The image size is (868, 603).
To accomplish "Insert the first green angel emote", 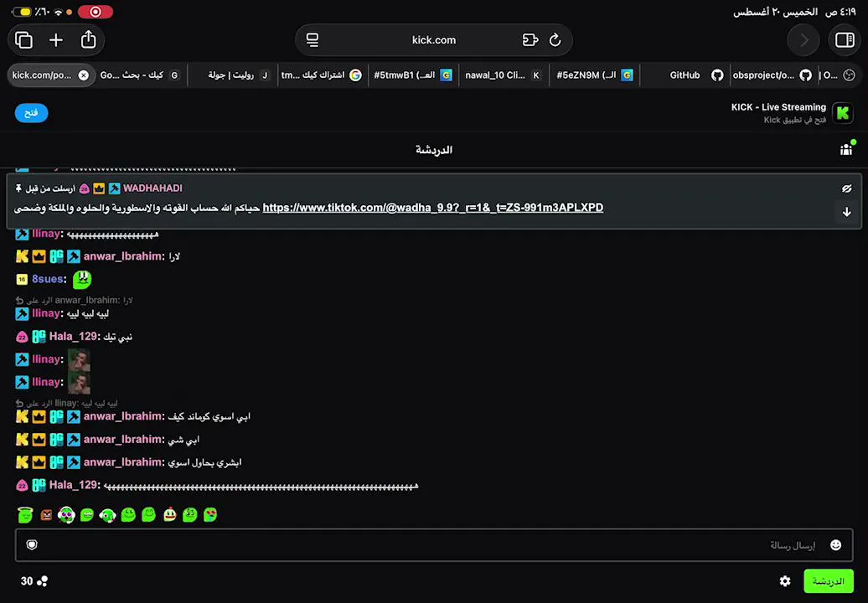I will (x=25, y=515).
